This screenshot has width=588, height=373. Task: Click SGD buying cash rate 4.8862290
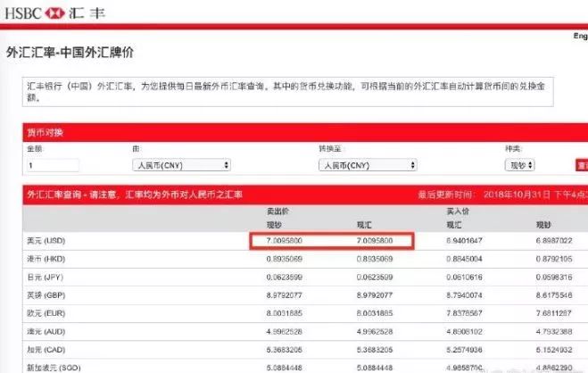tap(554, 368)
